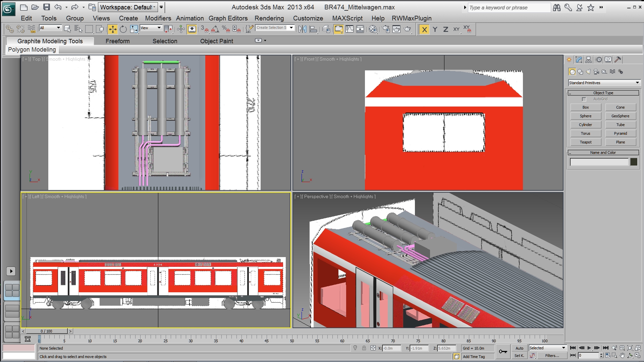644x362 pixels.
Task: Click the object color swatch
Action: coord(634,162)
